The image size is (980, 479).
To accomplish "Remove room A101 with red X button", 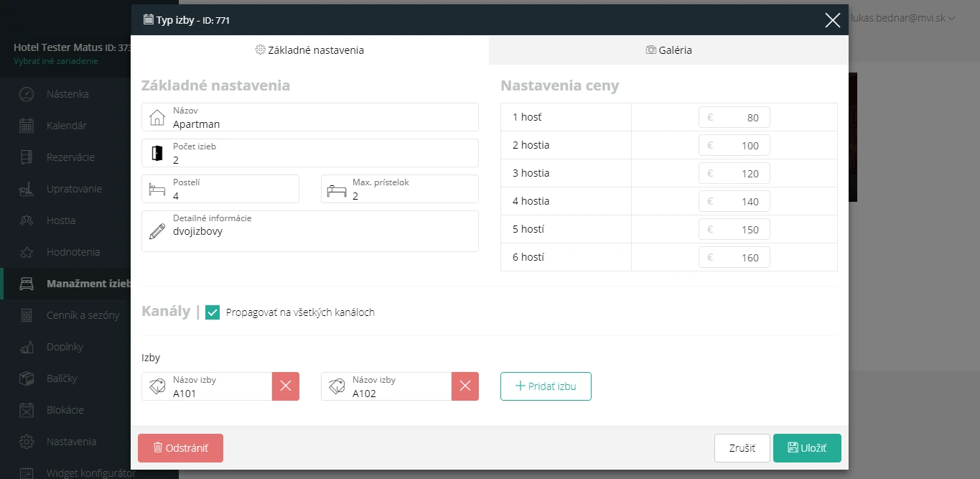I will (x=286, y=386).
